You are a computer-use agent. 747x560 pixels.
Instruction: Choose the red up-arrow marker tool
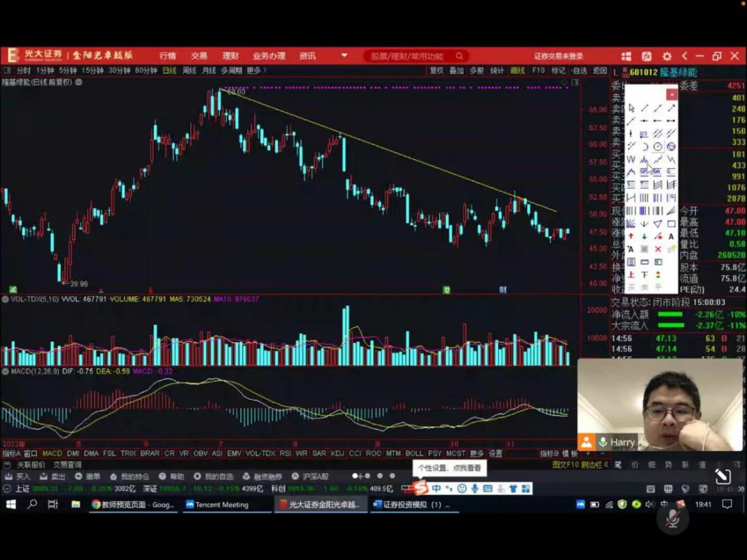631,236
